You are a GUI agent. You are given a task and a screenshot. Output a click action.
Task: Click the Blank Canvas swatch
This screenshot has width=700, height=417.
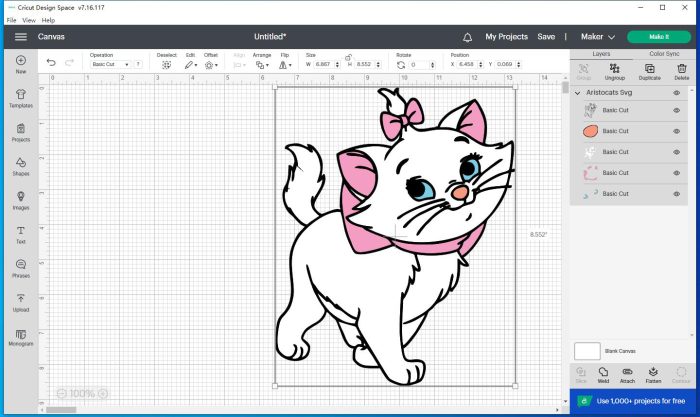pyautogui.click(x=587, y=351)
